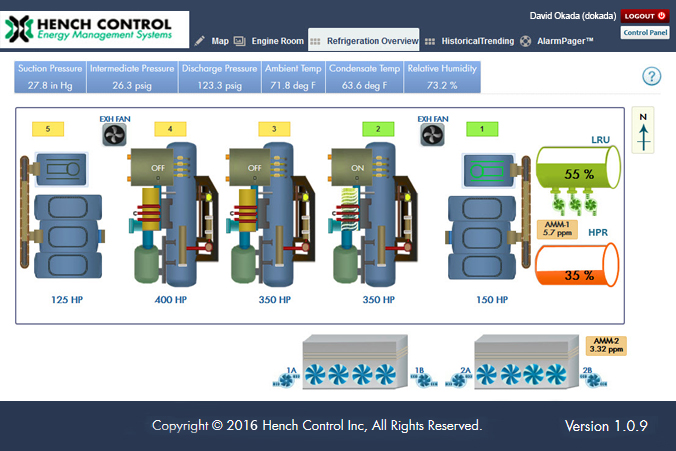
Task: Open the help question mark icon
Action: pyautogui.click(x=652, y=77)
